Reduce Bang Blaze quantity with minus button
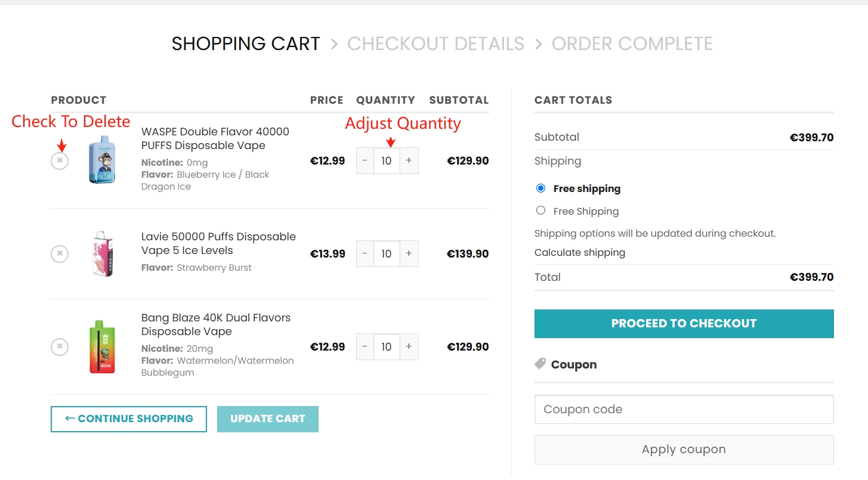The width and height of the screenshot is (868, 480). click(365, 347)
